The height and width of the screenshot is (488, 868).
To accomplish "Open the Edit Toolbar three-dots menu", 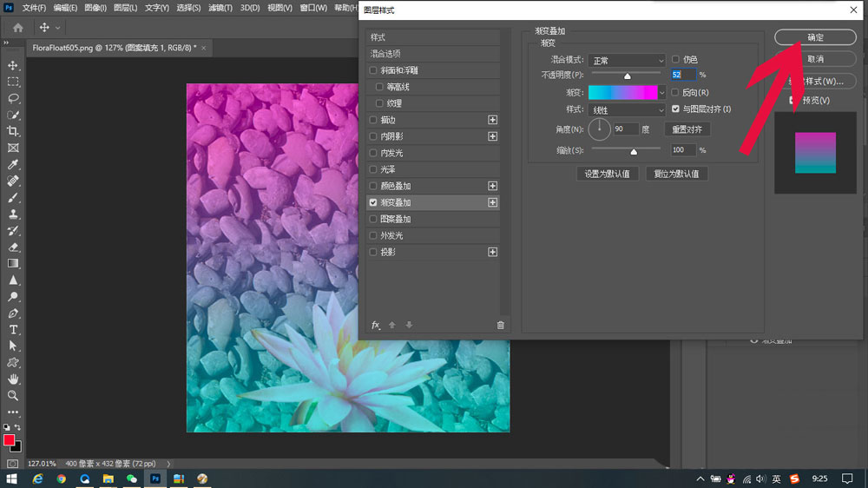I will point(13,412).
